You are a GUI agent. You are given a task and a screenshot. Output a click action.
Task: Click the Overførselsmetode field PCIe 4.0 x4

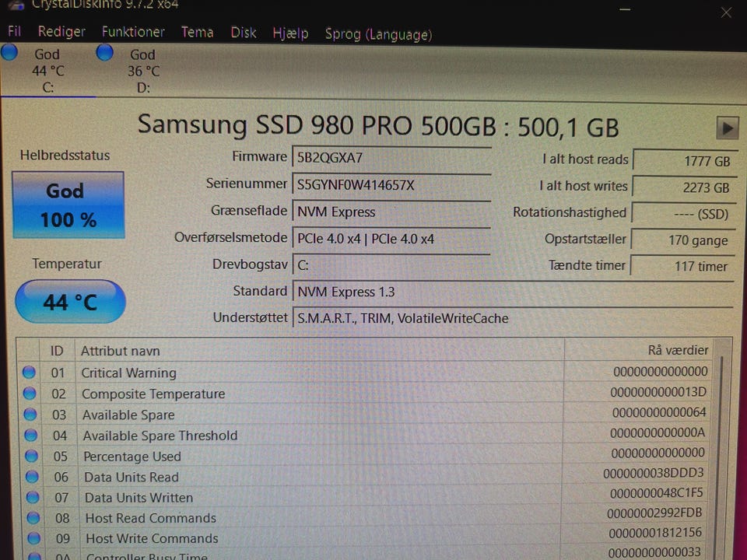click(391, 238)
